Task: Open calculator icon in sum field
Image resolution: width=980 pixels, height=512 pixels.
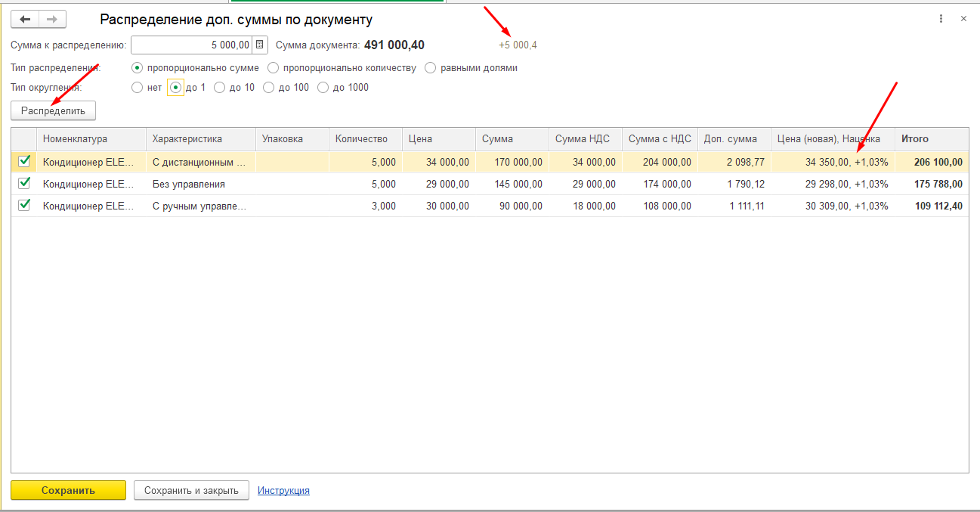Action: [x=260, y=45]
